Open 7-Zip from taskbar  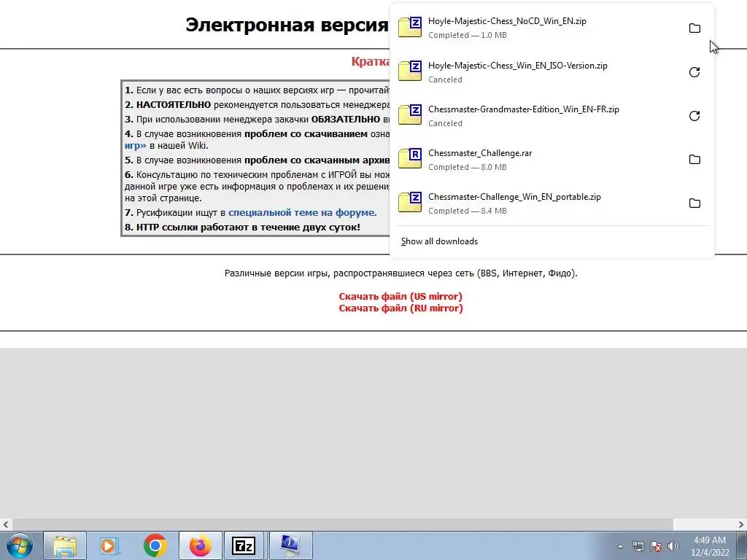(x=244, y=545)
